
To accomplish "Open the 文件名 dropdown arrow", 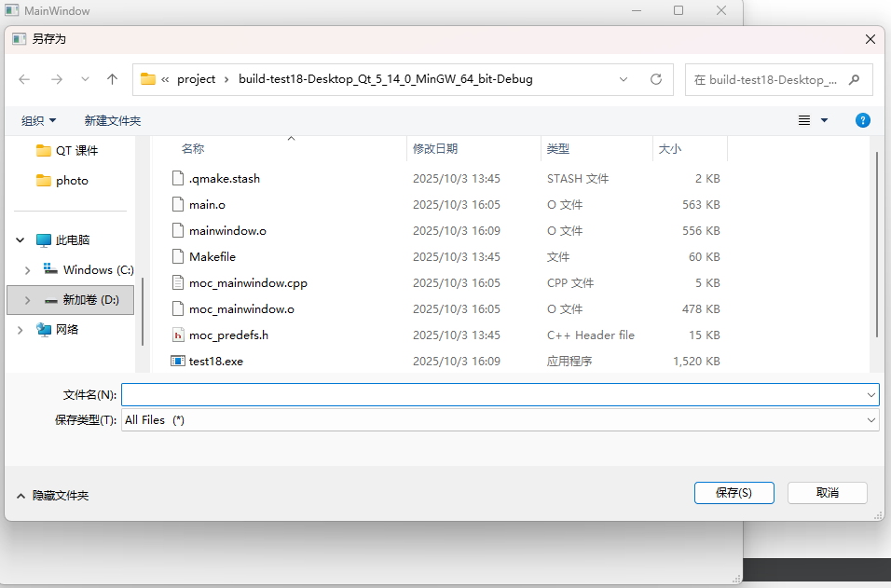I will 871,395.
